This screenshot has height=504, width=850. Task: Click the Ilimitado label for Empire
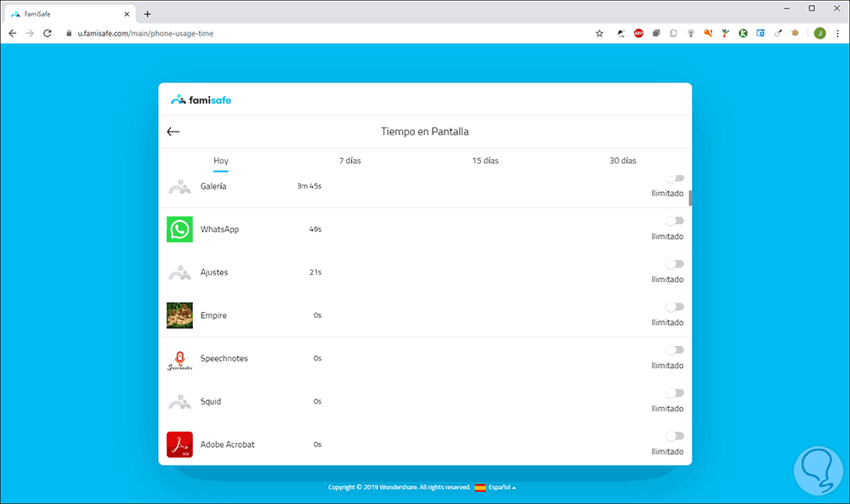click(x=667, y=322)
